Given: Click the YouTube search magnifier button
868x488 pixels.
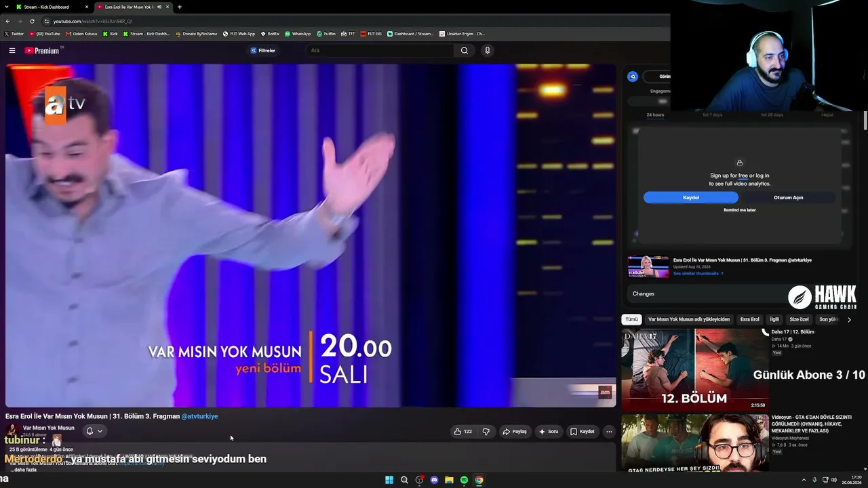Looking at the screenshot, I should coord(465,50).
